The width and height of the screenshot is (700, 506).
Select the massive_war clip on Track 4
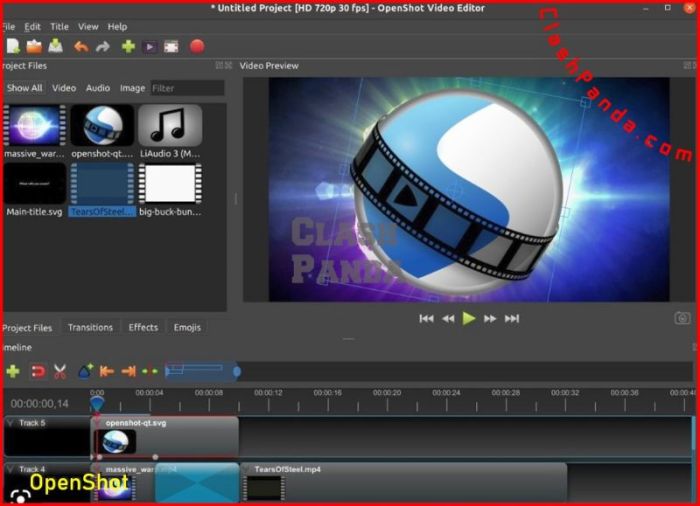(123, 482)
